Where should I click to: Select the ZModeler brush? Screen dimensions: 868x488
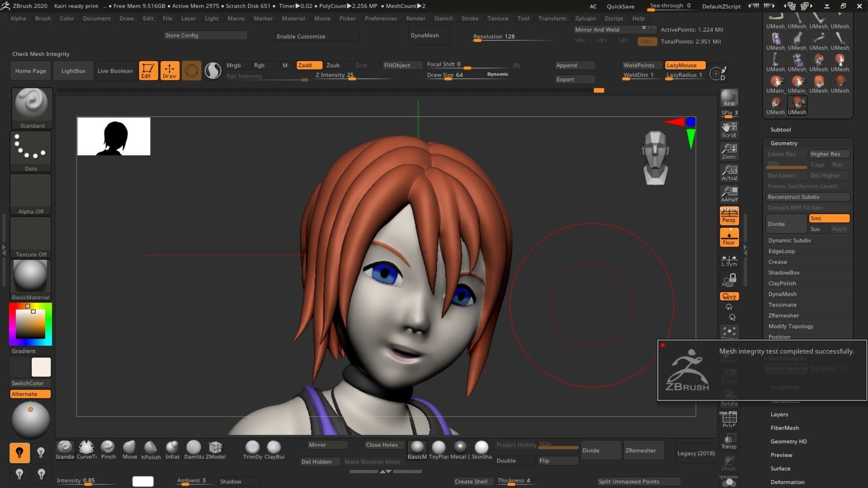coord(216,450)
